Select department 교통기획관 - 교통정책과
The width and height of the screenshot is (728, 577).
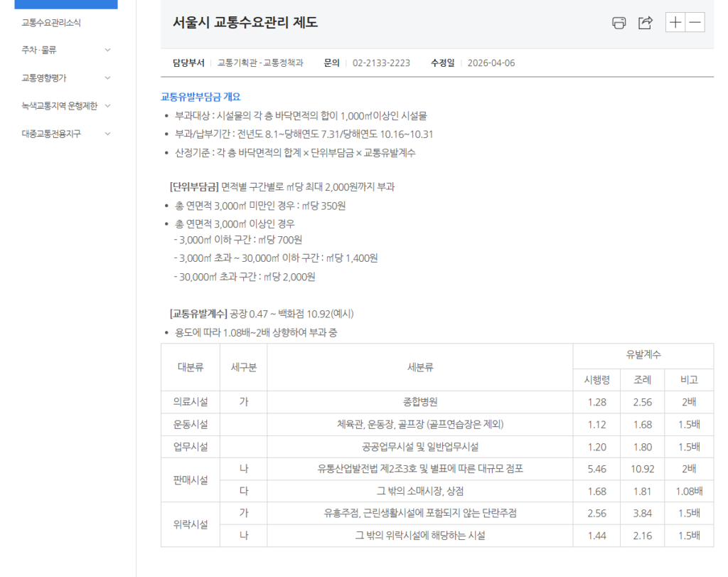point(260,63)
